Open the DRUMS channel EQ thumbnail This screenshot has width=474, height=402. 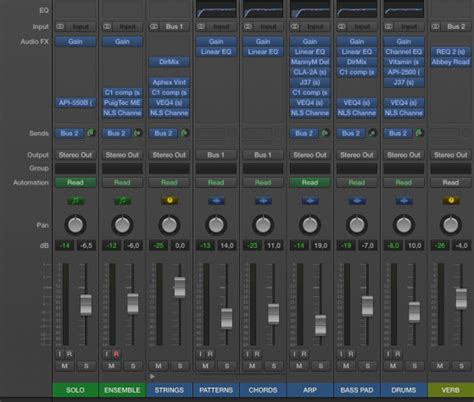404,9
